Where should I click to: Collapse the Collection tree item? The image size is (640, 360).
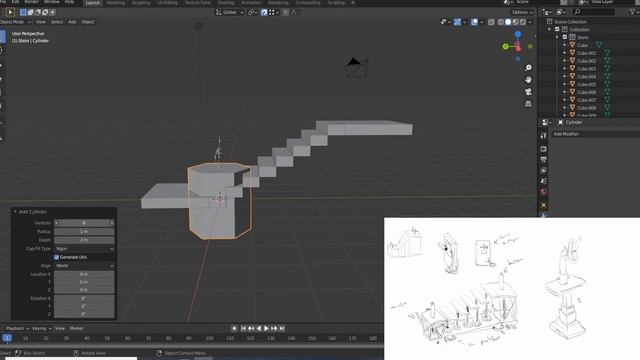click(x=549, y=29)
